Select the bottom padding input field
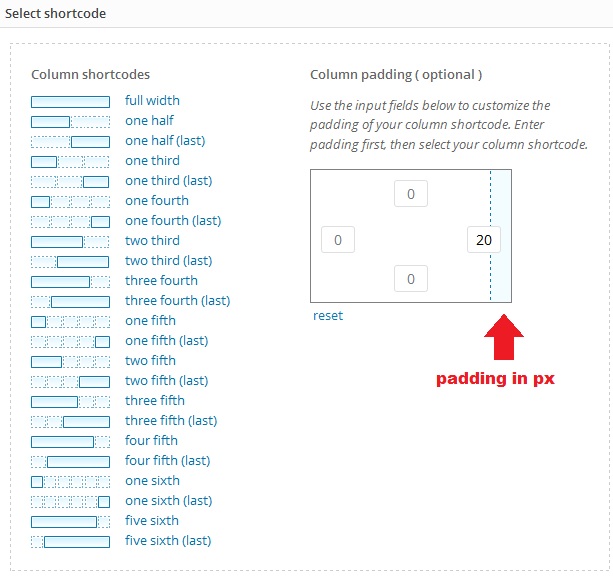The image size is (613, 576). (411, 280)
